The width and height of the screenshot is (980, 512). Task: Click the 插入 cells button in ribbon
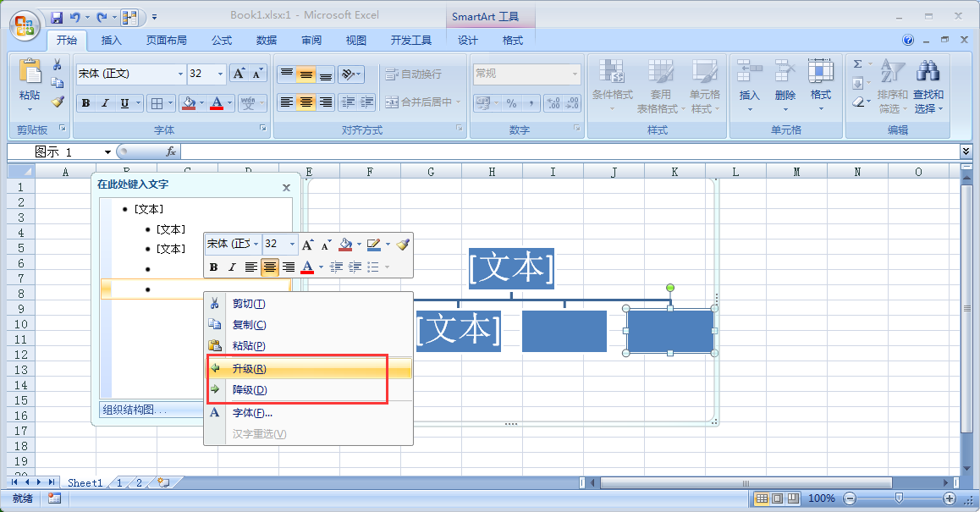(749, 86)
